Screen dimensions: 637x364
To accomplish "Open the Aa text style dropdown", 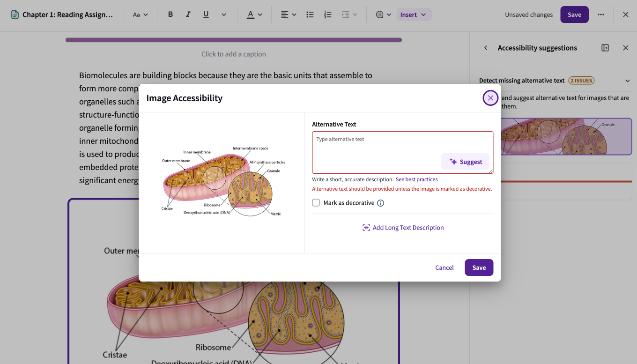I will pos(140,15).
